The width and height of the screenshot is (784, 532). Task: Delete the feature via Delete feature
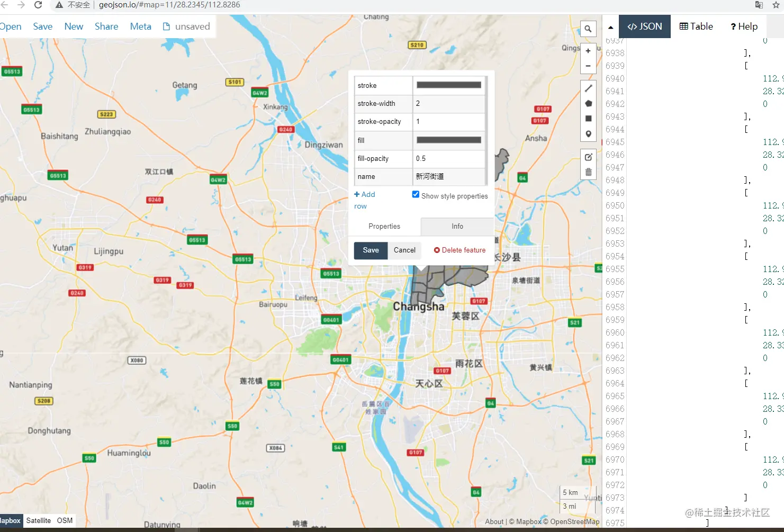pos(460,250)
